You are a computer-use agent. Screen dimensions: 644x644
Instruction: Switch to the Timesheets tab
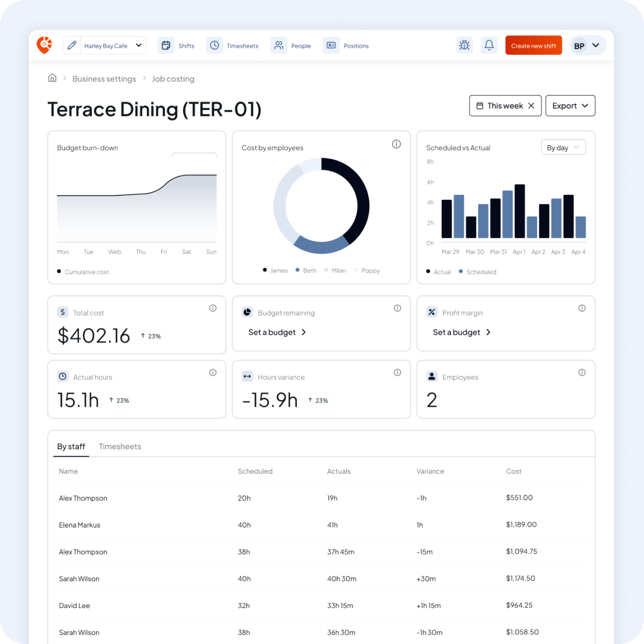pos(120,446)
